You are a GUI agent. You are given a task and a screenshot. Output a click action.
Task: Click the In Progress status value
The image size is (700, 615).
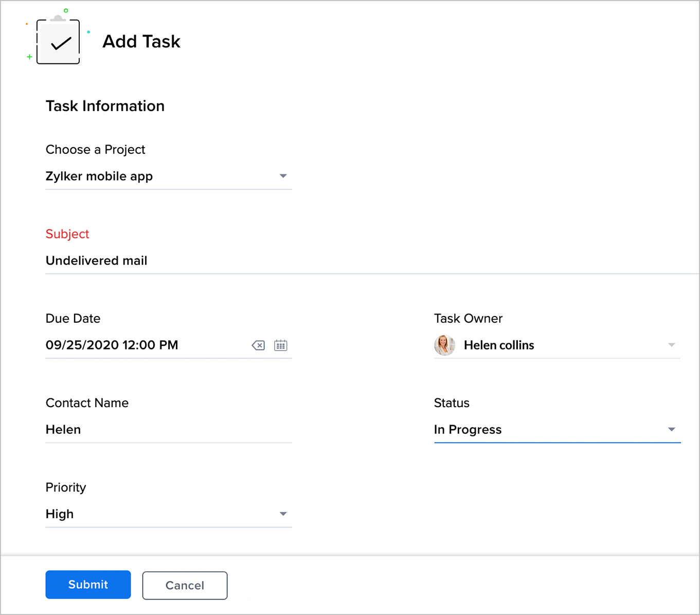[x=468, y=429]
